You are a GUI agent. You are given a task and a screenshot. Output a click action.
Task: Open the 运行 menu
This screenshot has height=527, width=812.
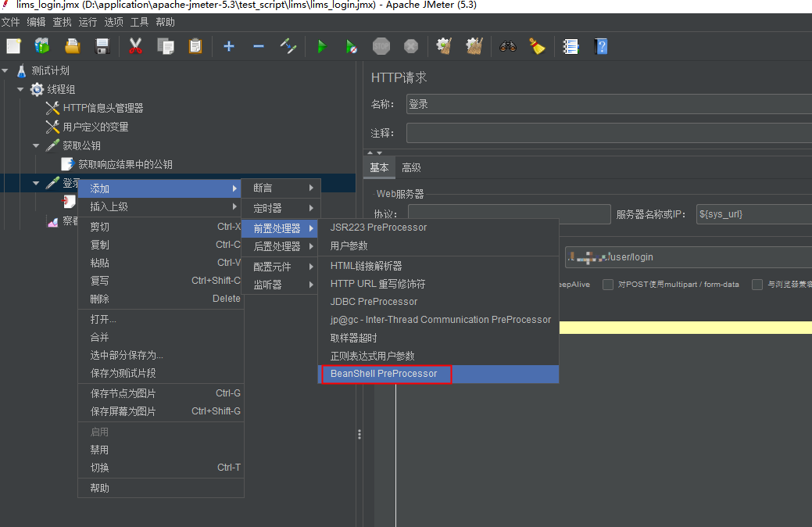[x=88, y=22]
